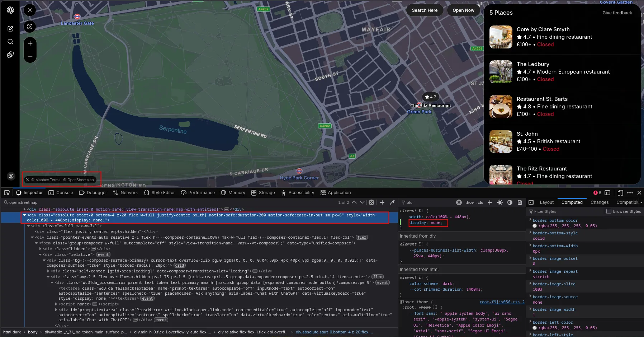Click the Lancaster Gate tube station marker
The width and height of the screenshot is (644, 337).
click(77, 17)
